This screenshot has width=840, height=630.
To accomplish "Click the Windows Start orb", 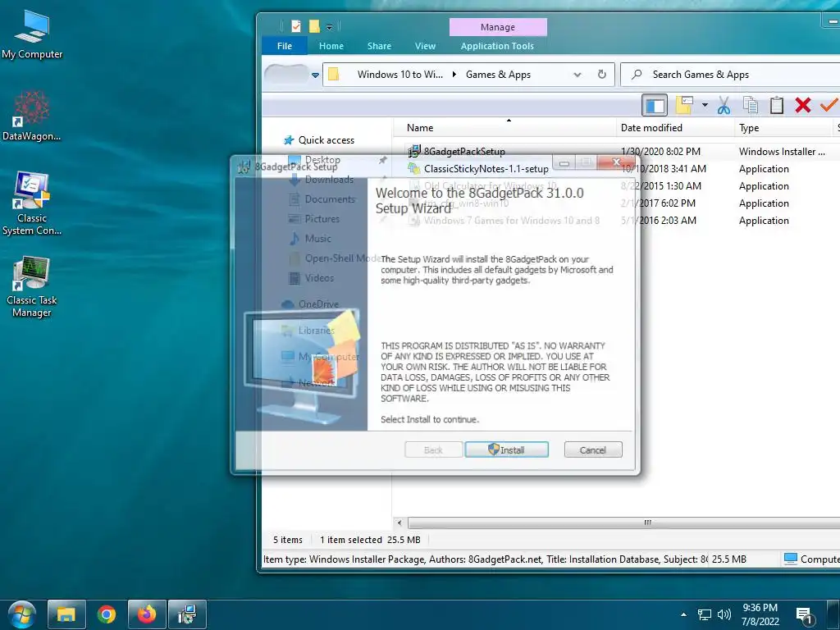I will tap(21, 614).
